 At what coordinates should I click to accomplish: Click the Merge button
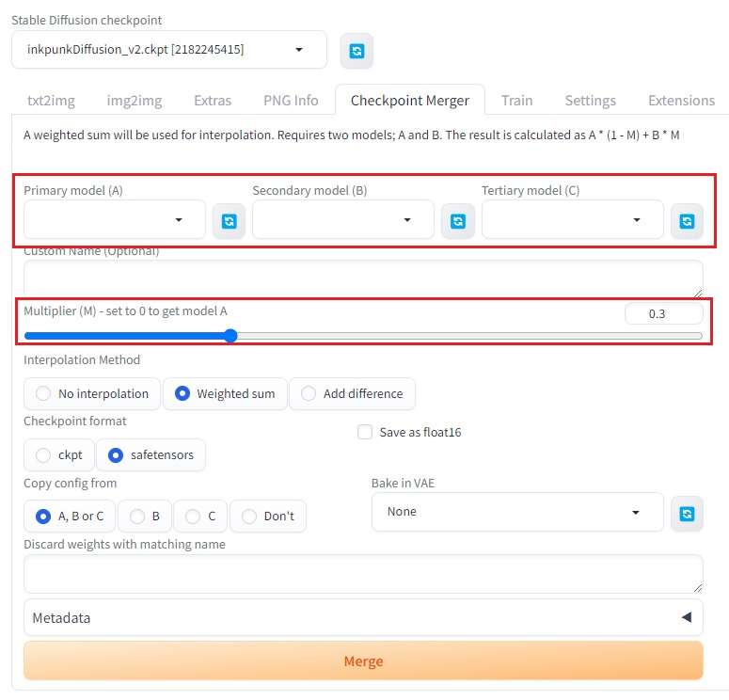pos(363,661)
